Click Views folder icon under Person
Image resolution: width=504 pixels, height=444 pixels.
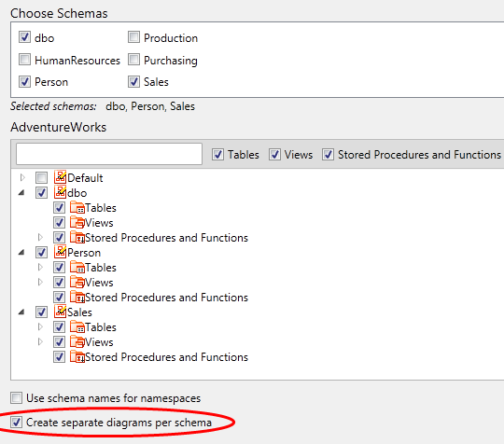pos(77,282)
